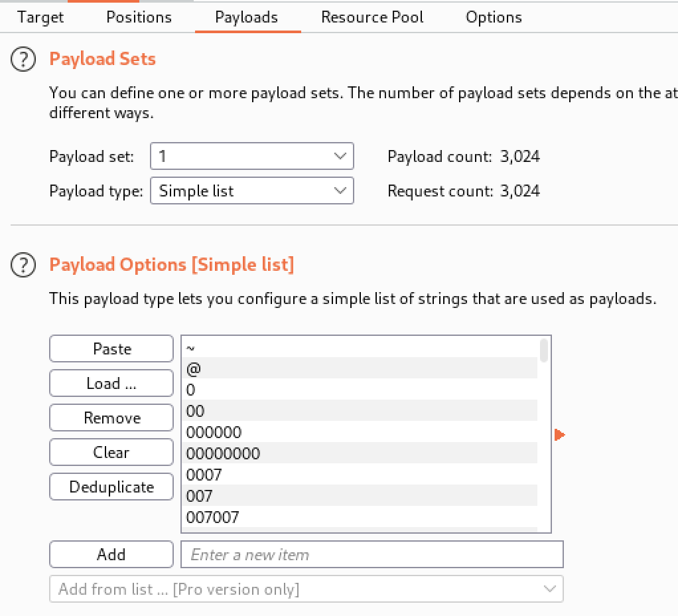Expand the Add from list dropdown
The height and width of the screenshot is (616, 678).
click(x=306, y=589)
